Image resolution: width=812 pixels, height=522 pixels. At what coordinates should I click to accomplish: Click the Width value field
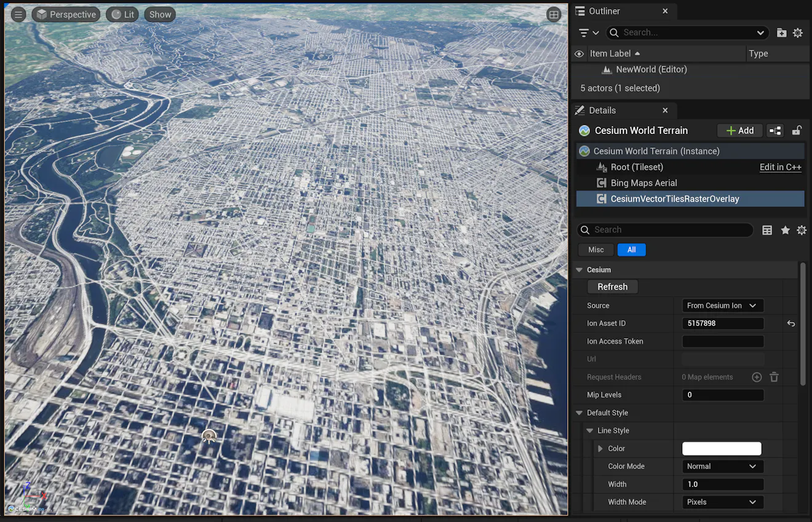click(x=723, y=484)
